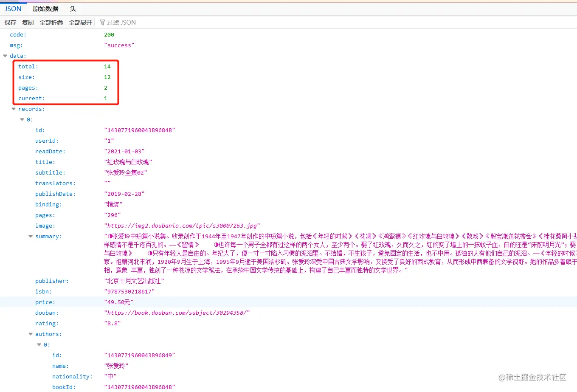This screenshot has height=392, width=577.
Task: Select the author name "张爱玲"
Action: coord(116,366)
